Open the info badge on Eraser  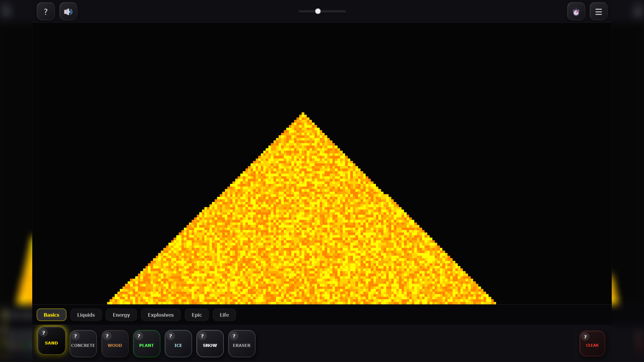coord(234,335)
